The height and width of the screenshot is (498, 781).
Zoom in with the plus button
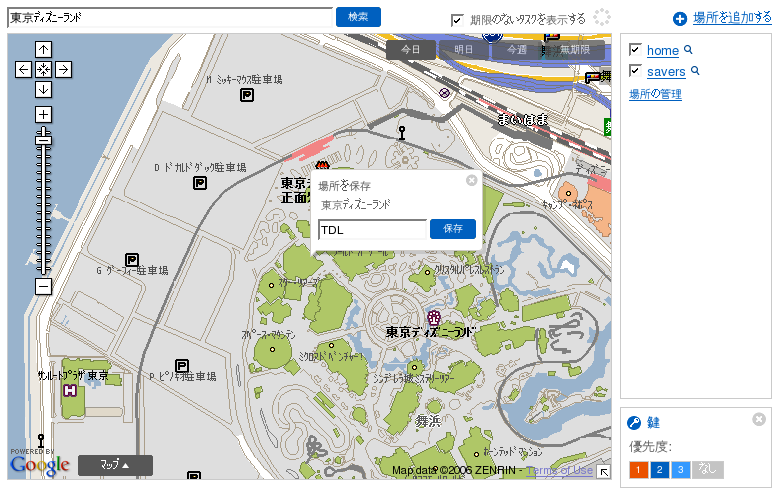click(43, 115)
